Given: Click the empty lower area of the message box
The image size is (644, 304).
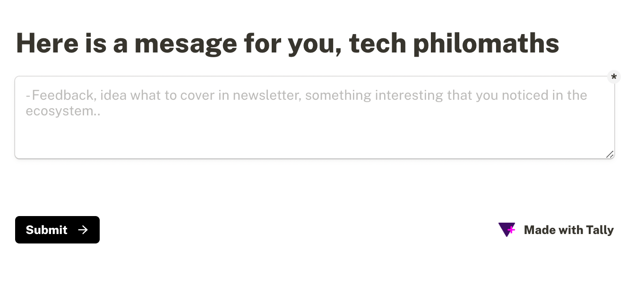Looking at the screenshot, I should 315,139.
